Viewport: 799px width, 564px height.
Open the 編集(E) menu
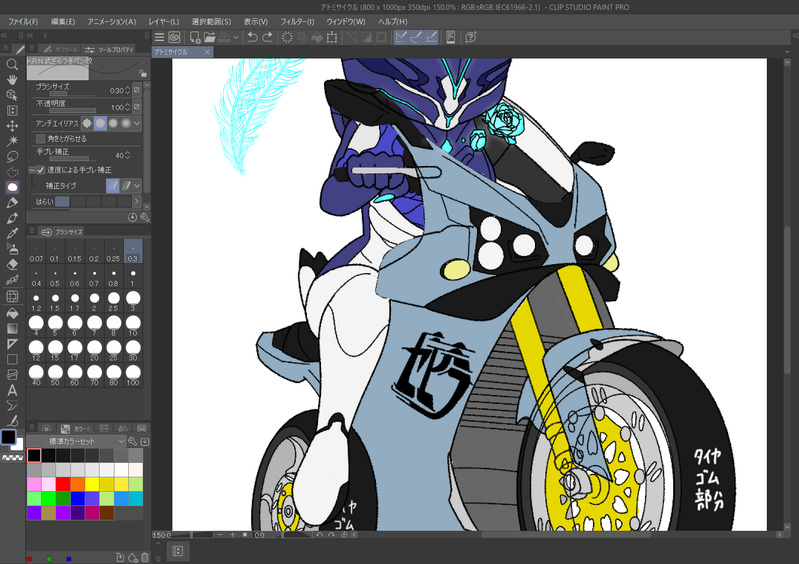coord(63,21)
